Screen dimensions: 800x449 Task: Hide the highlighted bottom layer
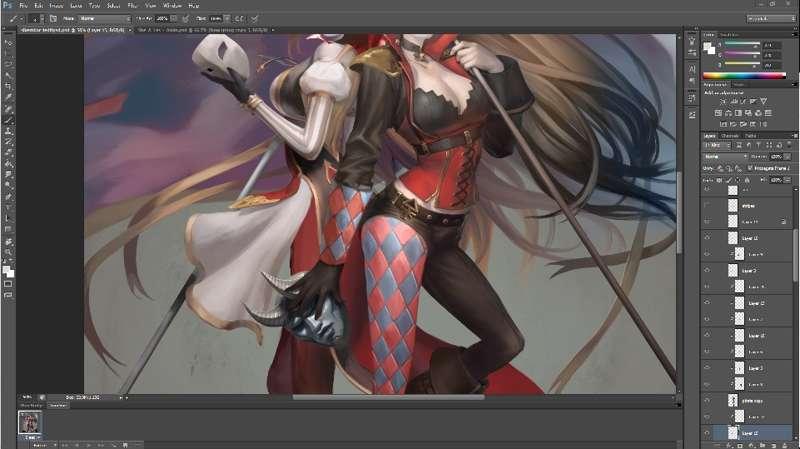click(707, 433)
